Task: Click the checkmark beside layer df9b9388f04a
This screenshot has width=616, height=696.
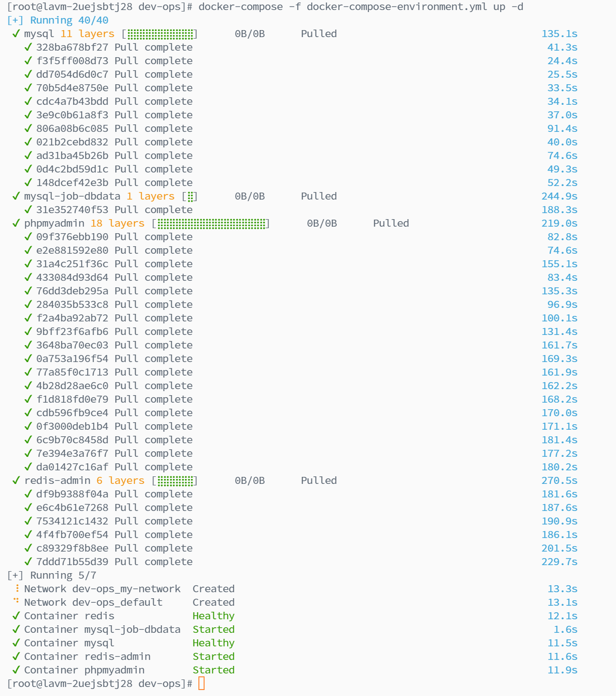Action: 28,494
